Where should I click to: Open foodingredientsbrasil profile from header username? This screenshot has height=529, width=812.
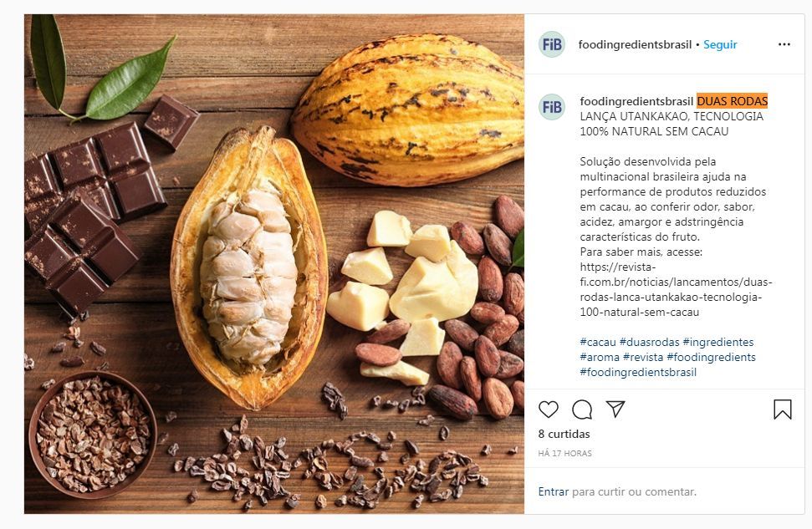coord(635,44)
